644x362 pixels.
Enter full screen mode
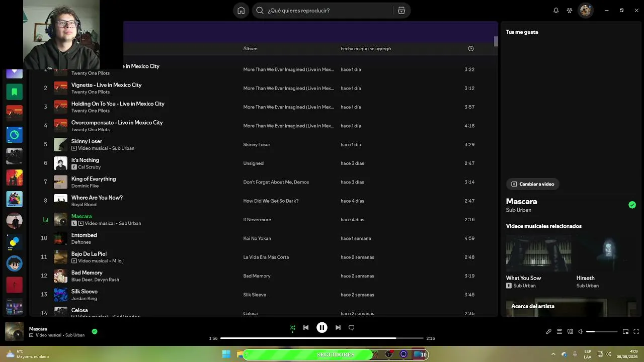636,332
